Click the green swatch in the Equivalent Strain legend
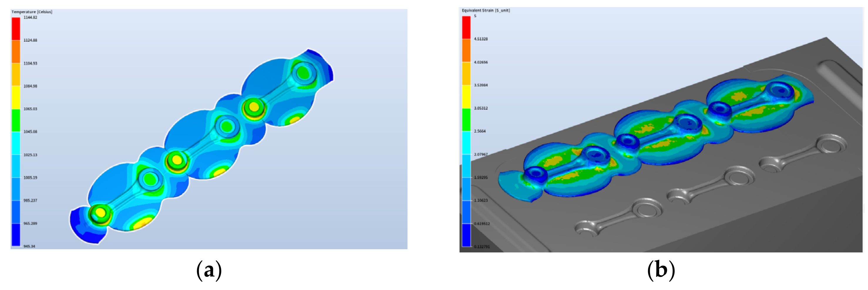Image resolution: width=868 pixels, height=290 pixels. [x=466, y=119]
